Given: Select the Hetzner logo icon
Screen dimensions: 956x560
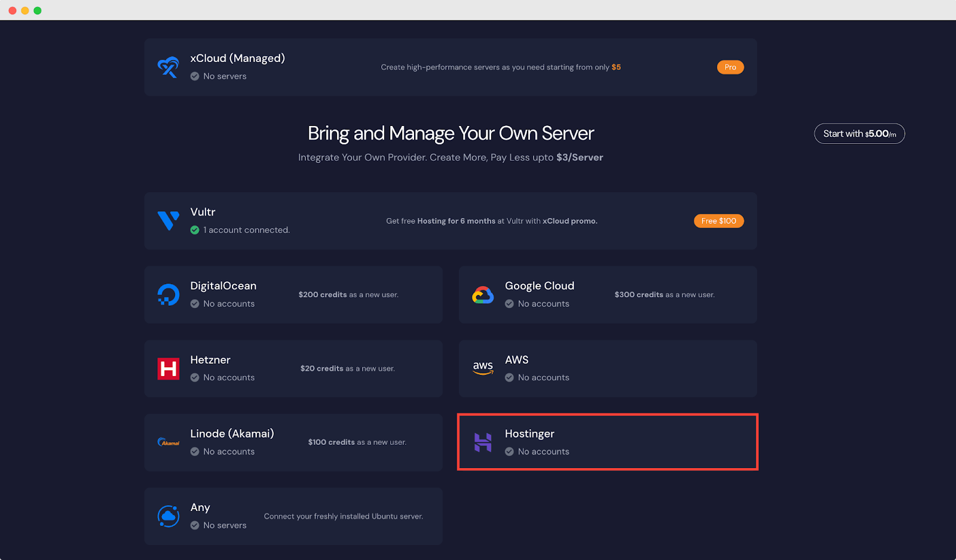Looking at the screenshot, I should [x=168, y=368].
